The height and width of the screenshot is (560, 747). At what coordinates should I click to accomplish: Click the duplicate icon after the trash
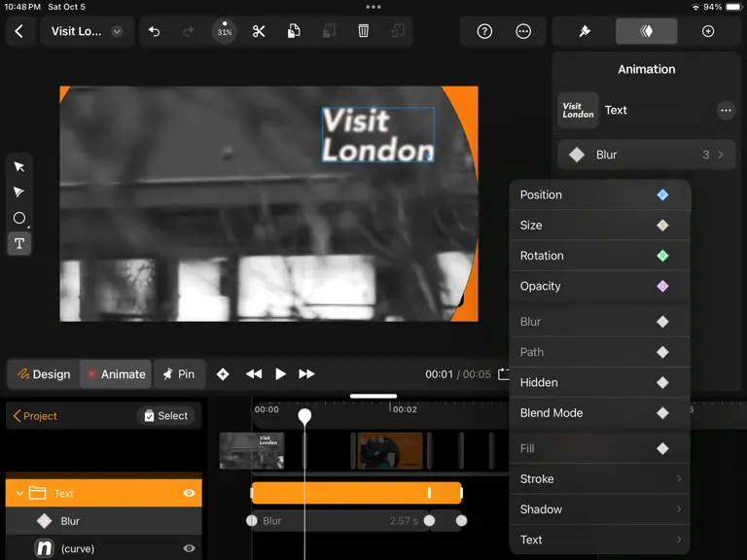[x=398, y=31]
